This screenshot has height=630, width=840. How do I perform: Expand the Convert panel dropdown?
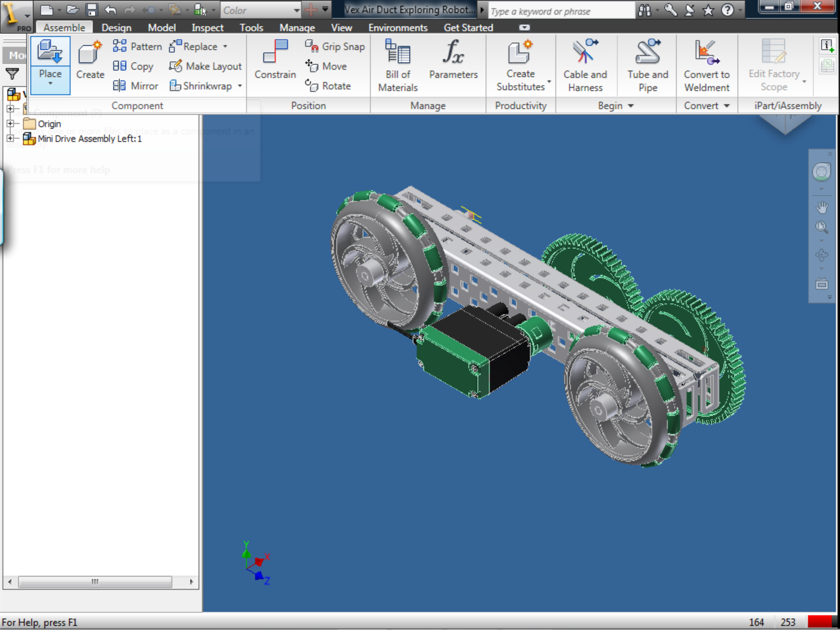(x=727, y=106)
